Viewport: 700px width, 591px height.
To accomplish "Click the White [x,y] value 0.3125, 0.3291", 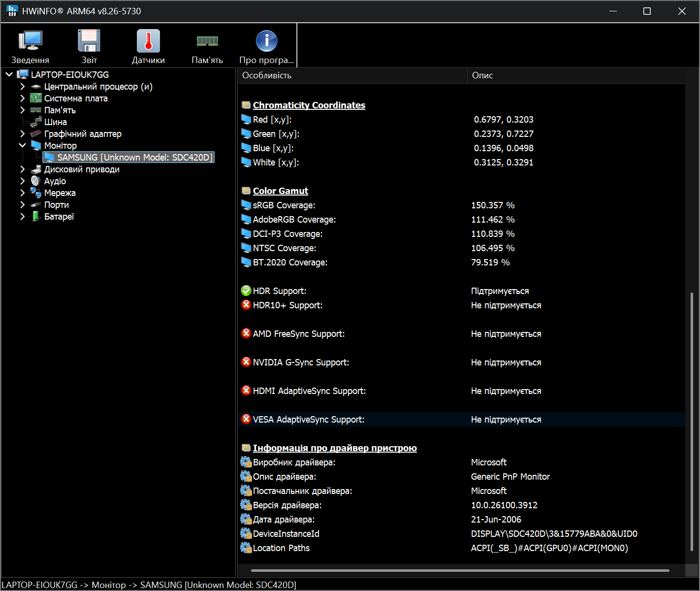I will (x=504, y=162).
